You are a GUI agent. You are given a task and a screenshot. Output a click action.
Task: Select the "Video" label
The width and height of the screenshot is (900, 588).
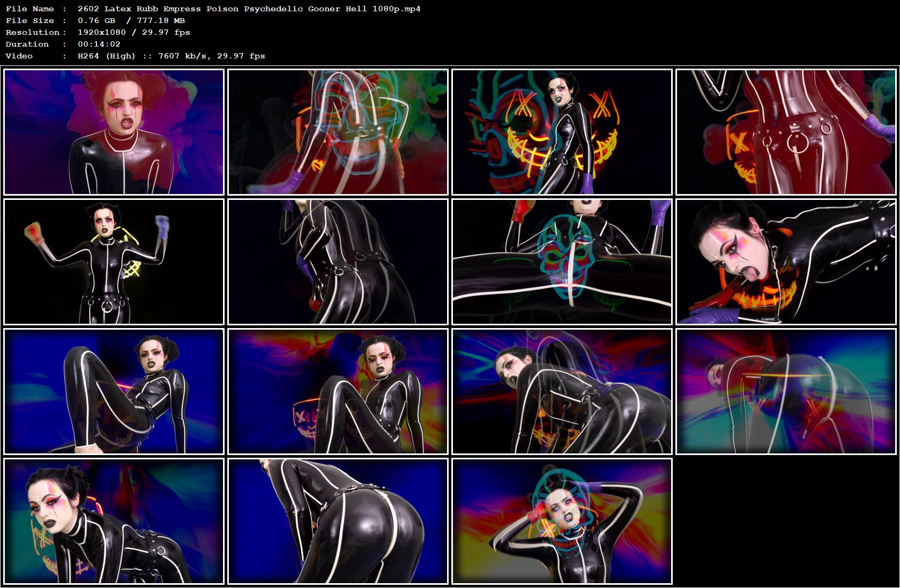click(19, 56)
